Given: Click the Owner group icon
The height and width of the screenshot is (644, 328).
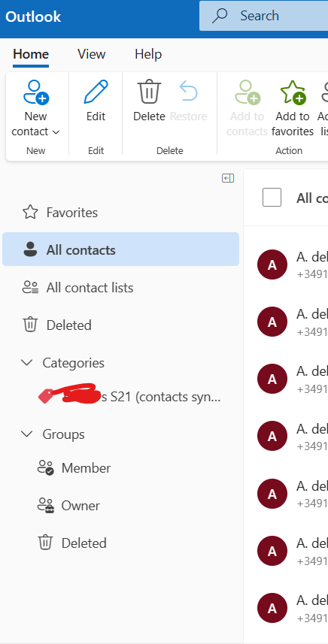Looking at the screenshot, I should click(46, 505).
